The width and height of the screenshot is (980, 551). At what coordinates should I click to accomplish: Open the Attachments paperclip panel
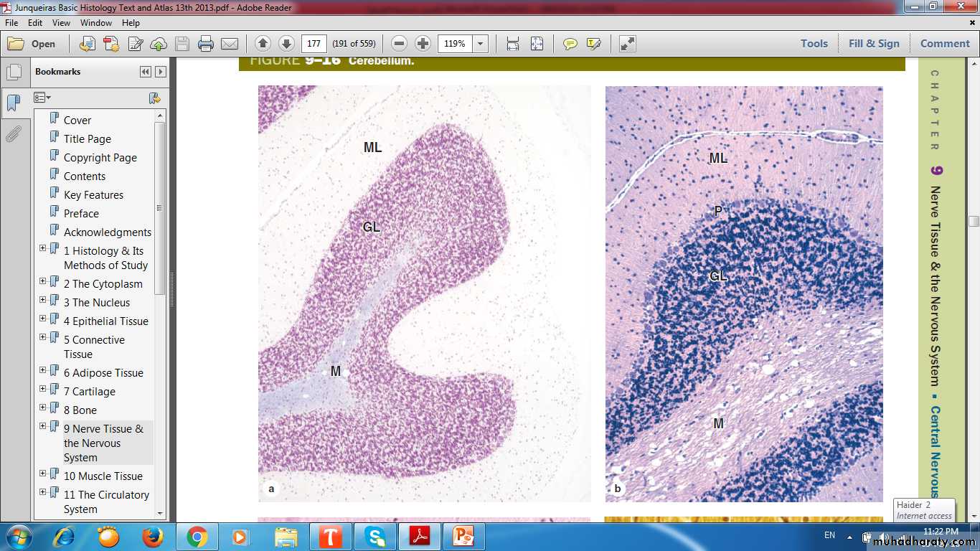pyautogui.click(x=14, y=134)
